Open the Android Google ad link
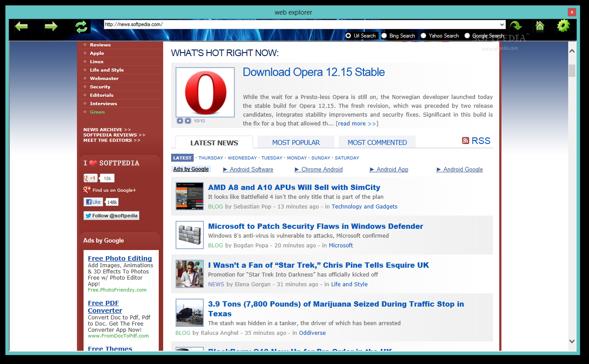The image size is (589, 364). coord(463,169)
